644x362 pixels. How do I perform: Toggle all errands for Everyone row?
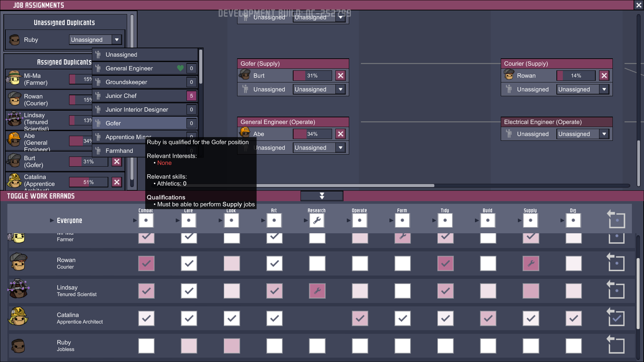pos(616,220)
